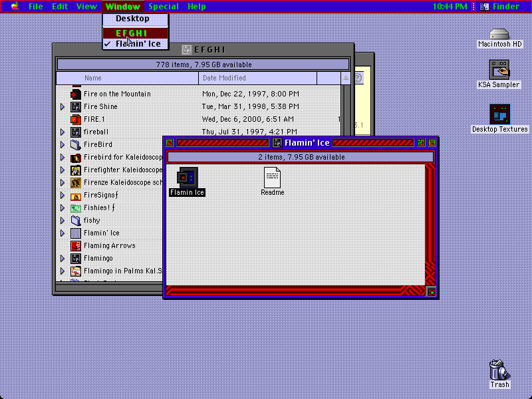Image resolution: width=532 pixels, height=399 pixels.
Task: Click the Flamin' Ice window resize grip
Action: [x=432, y=292]
